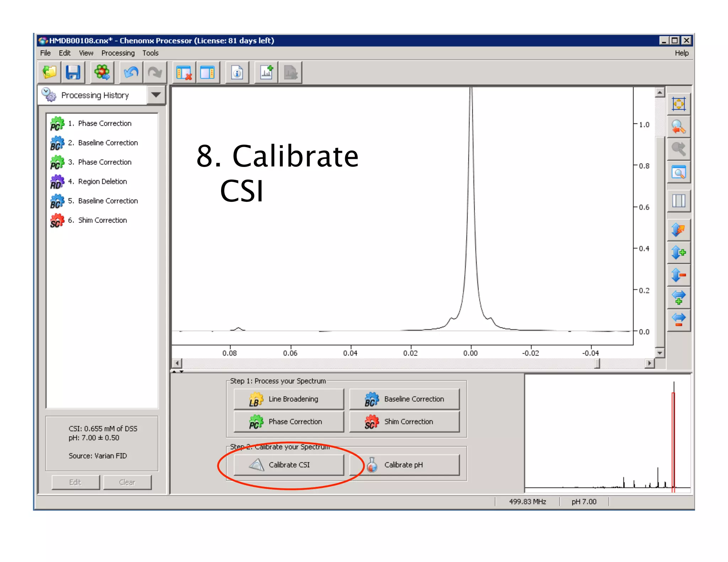Image resolution: width=728 pixels, height=562 pixels.
Task: Click the panel icon with red X
Action: (x=184, y=73)
